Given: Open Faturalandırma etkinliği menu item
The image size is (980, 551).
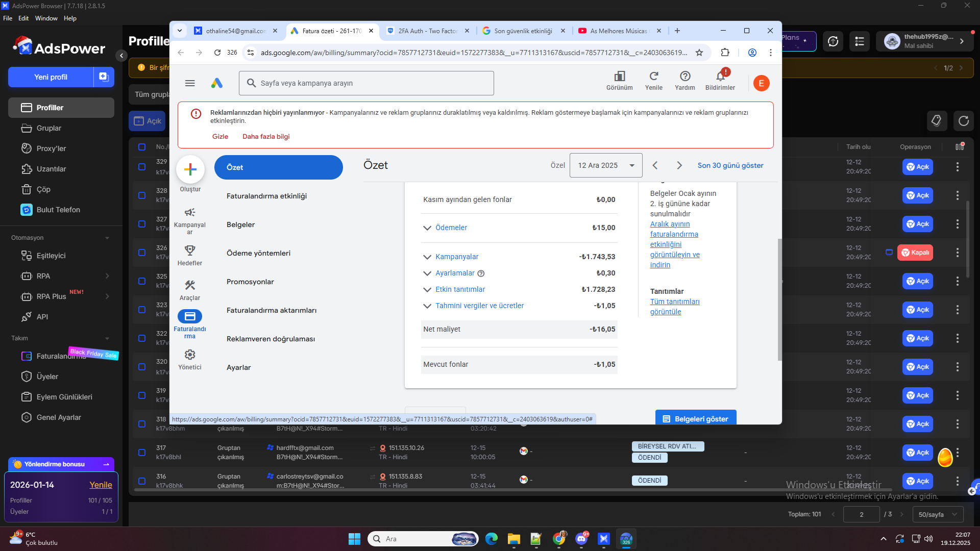Looking at the screenshot, I should [x=266, y=196].
